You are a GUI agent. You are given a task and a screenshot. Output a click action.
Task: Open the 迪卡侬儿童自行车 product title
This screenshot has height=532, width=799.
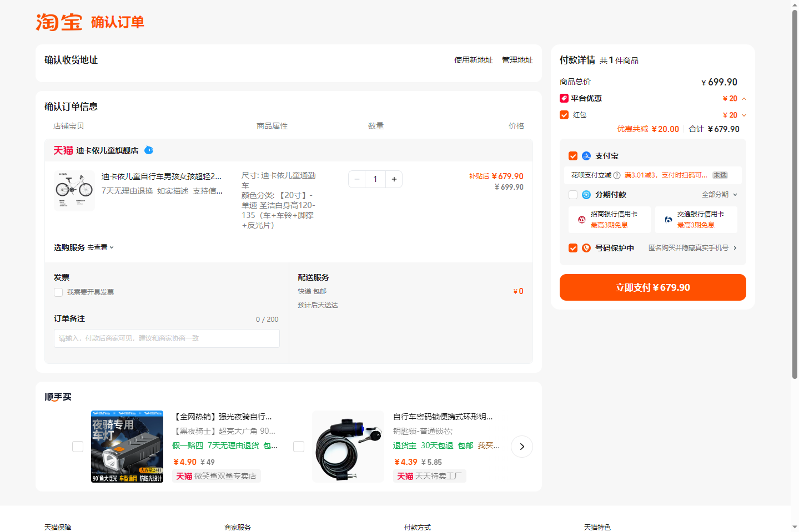pyautogui.click(x=162, y=176)
